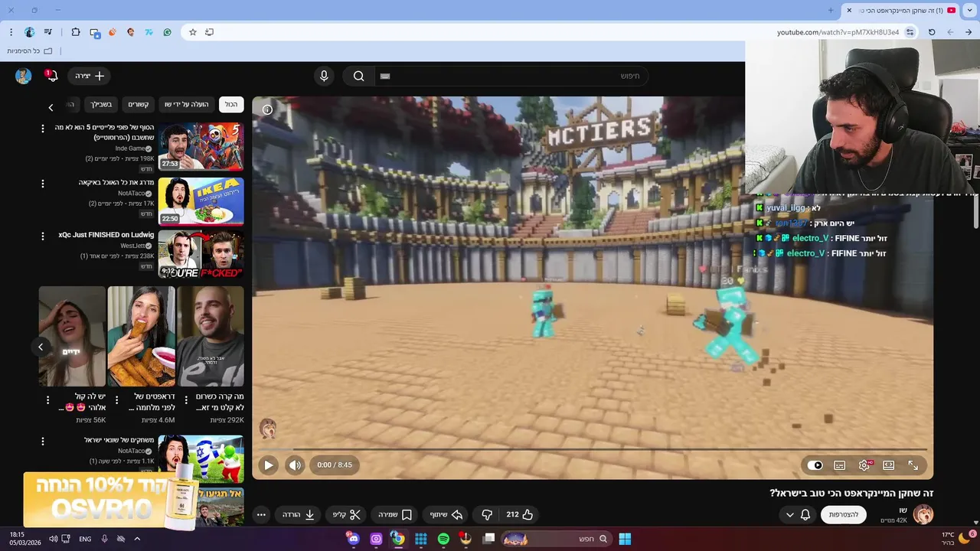Open site information tune icon in address bar
This screenshot has width=980, height=551.
pos(910,32)
